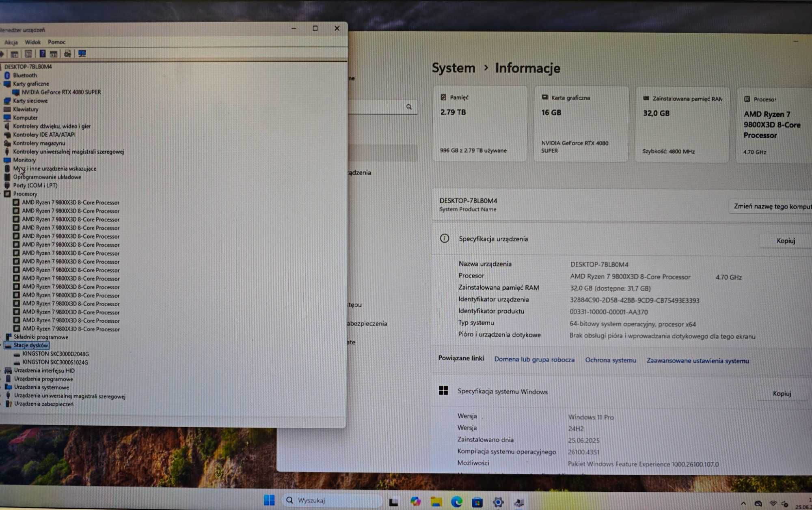Select the DESKTOP-7BLB0M4 root tree node
This screenshot has width=812, height=510.
coord(28,67)
